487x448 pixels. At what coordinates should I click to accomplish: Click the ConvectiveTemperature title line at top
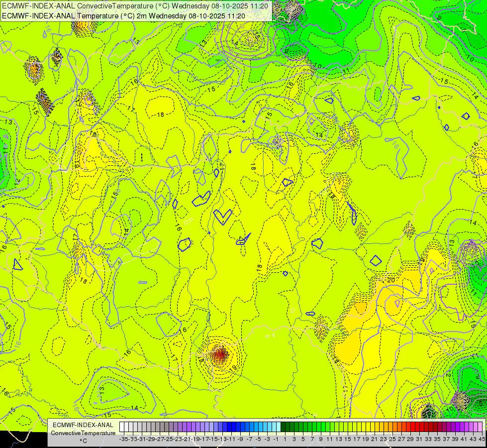(x=135, y=6)
